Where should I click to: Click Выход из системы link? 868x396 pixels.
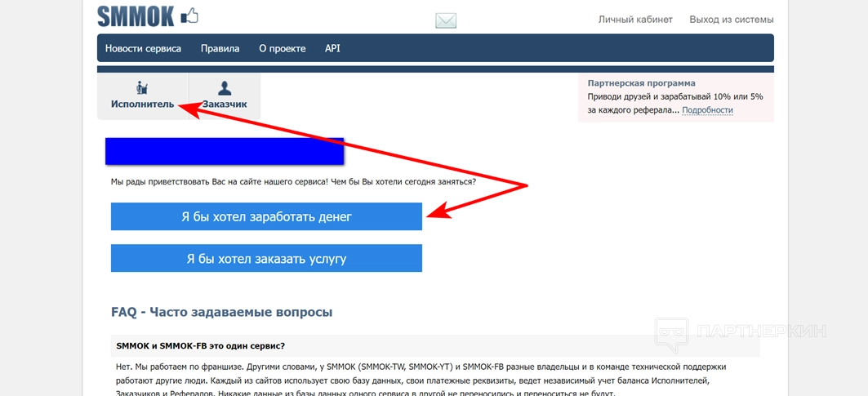(732, 20)
